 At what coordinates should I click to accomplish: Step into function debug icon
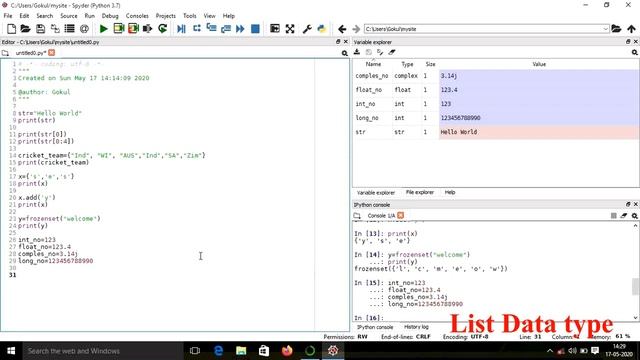coord(211,29)
